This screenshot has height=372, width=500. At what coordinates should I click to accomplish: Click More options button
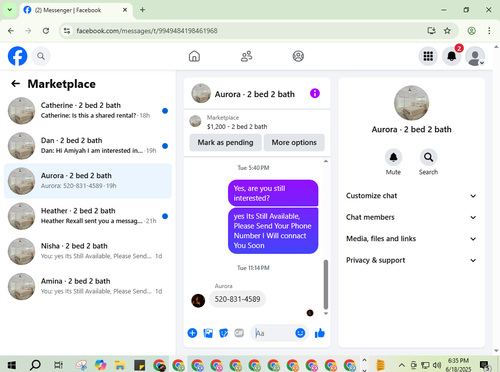(294, 142)
